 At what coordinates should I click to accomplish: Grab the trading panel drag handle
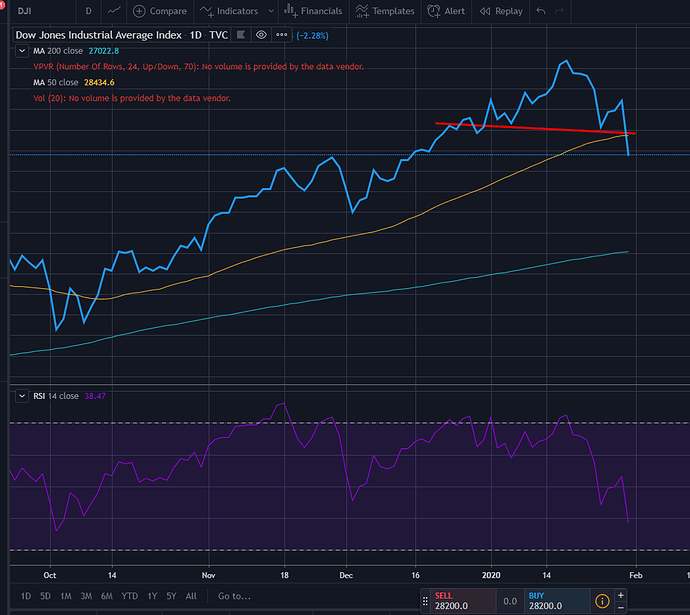(425, 601)
